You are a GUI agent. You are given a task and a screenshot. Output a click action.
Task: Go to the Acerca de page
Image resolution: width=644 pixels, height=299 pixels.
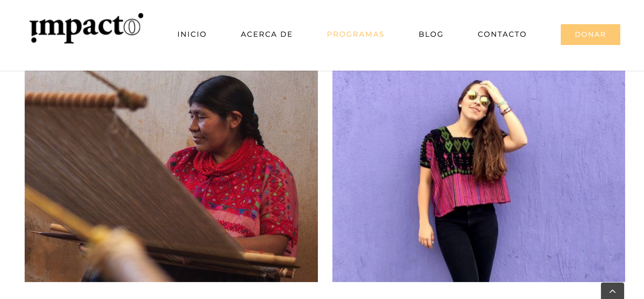pyautogui.click(x=267, y=34)
